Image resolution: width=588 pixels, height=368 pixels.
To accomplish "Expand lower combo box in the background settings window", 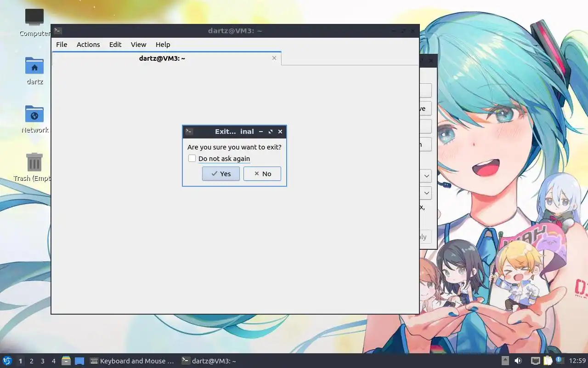I will (x=427, y=193).
